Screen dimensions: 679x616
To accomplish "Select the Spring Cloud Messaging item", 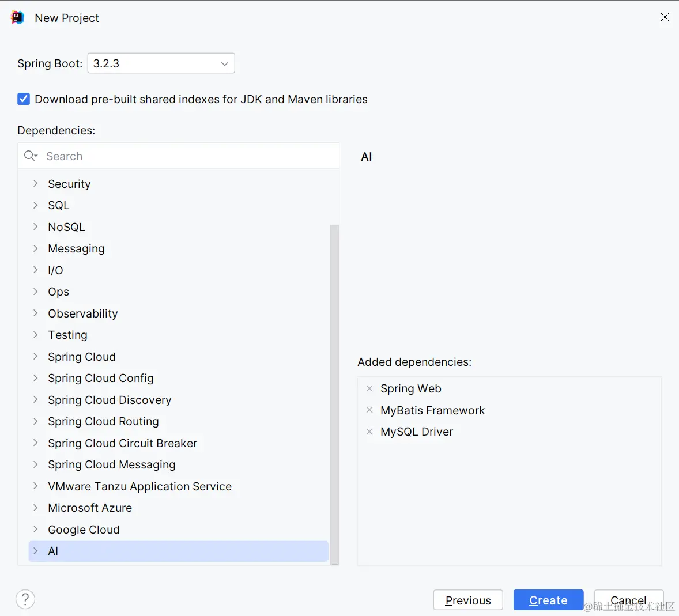I will pyautogui.click(x=112, y=465).
